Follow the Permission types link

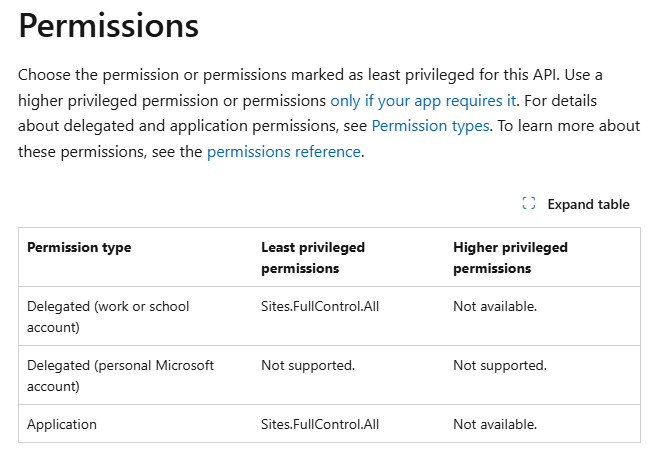click(430, 126)
